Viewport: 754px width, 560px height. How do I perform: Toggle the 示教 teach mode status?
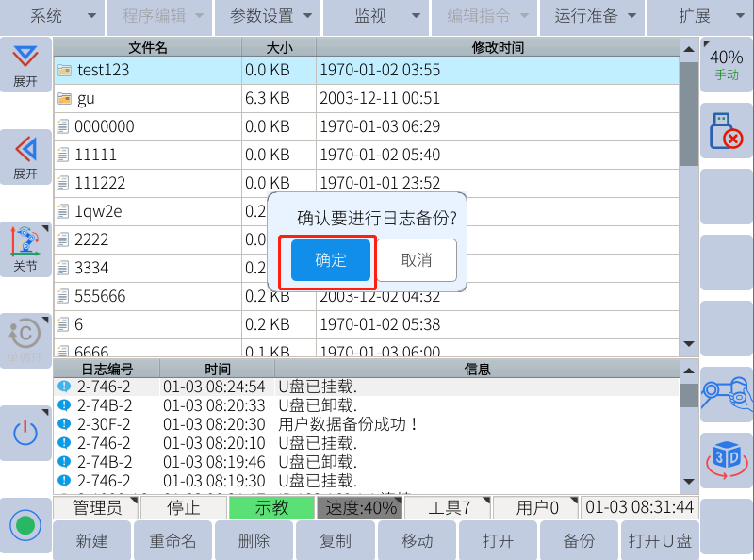point(271,508)
